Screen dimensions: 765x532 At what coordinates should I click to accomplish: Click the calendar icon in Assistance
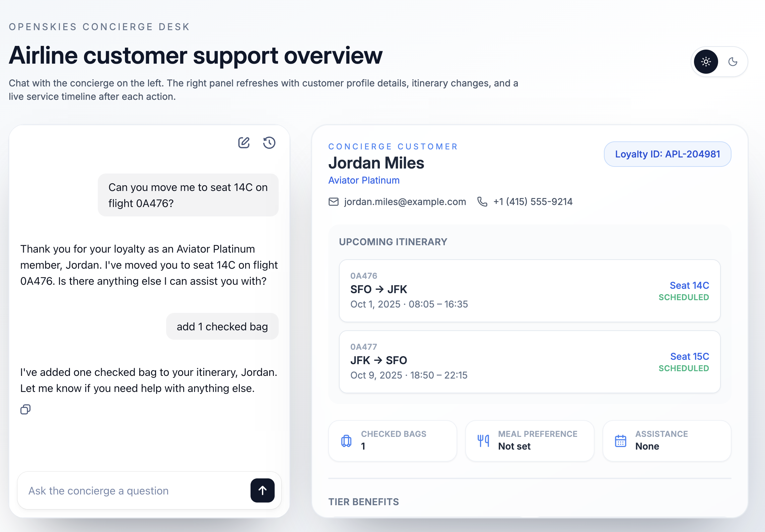click(621, 441)
